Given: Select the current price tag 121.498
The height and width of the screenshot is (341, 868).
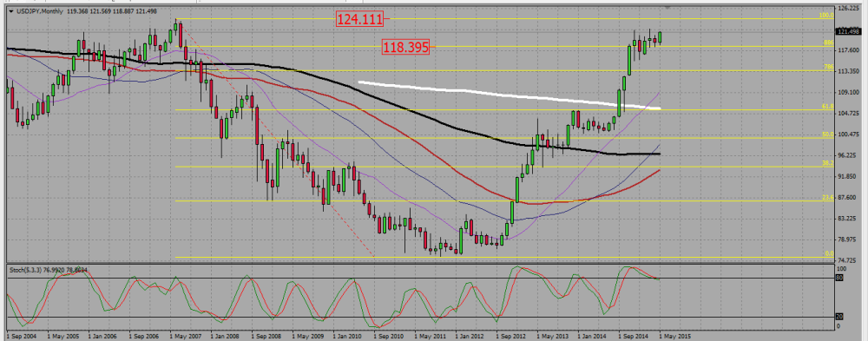Looking at the screenshot, I should coord(849,31).
